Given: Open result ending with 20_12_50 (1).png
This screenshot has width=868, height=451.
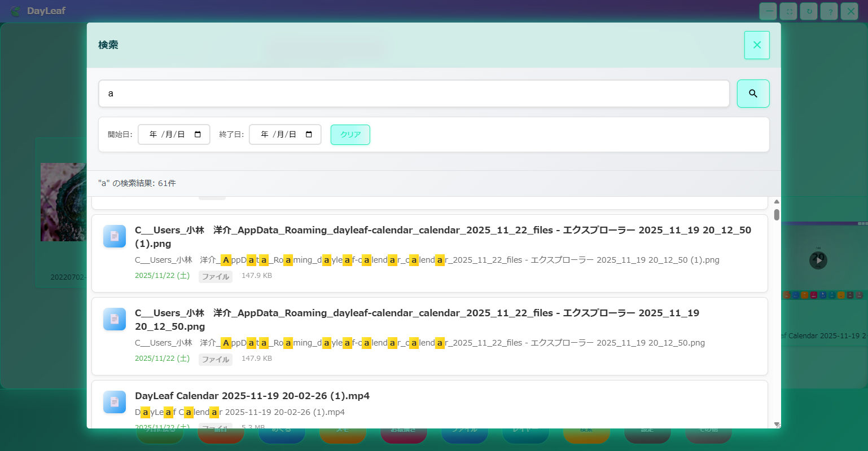Looking at the screenshot, I should [442, 237].
